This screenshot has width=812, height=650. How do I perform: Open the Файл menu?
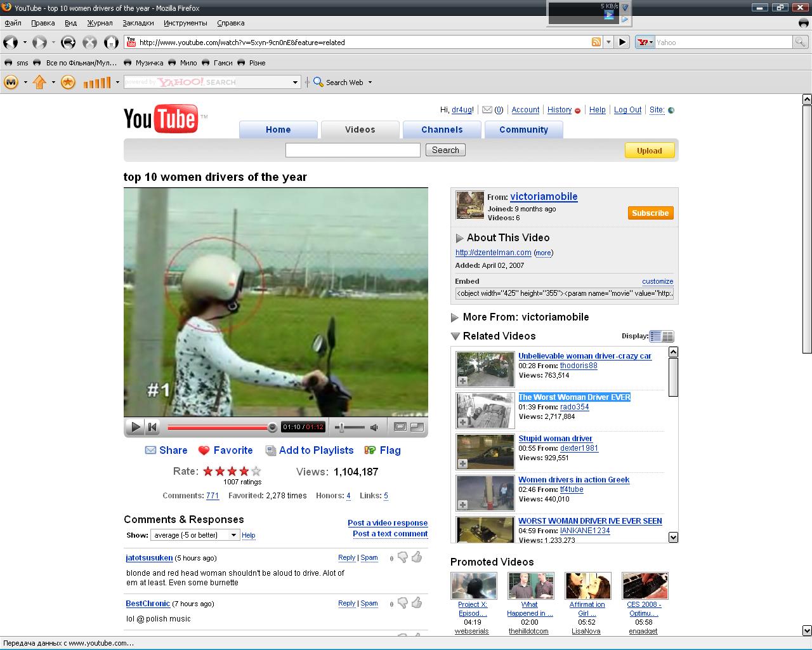tap(13, 23)
